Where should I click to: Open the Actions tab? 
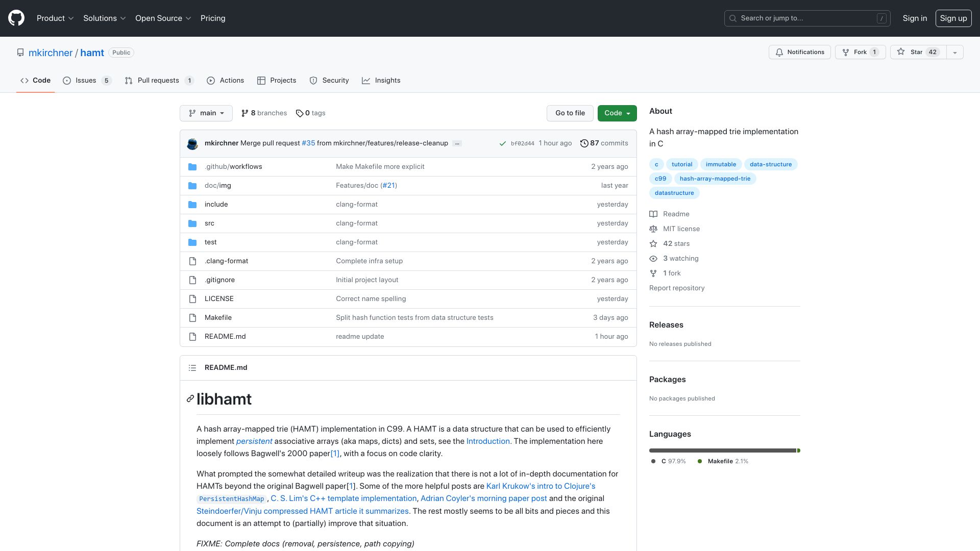pos(225,81)
